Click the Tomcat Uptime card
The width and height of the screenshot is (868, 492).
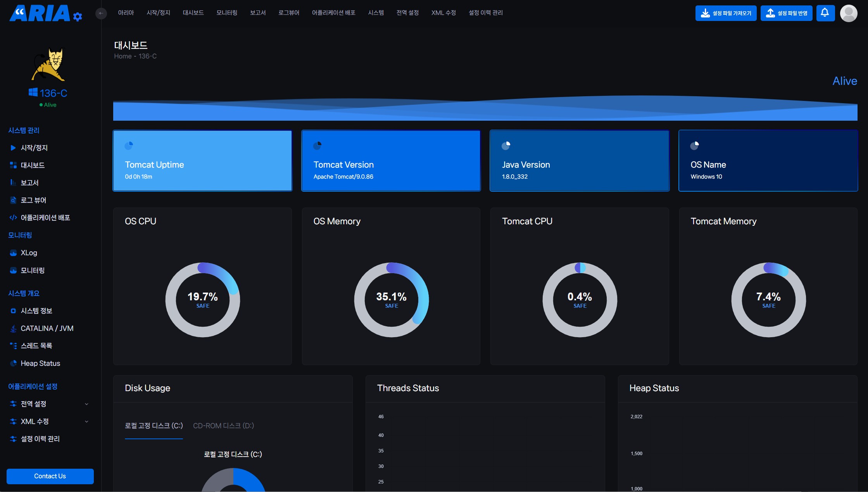click(x=202, y=161)
